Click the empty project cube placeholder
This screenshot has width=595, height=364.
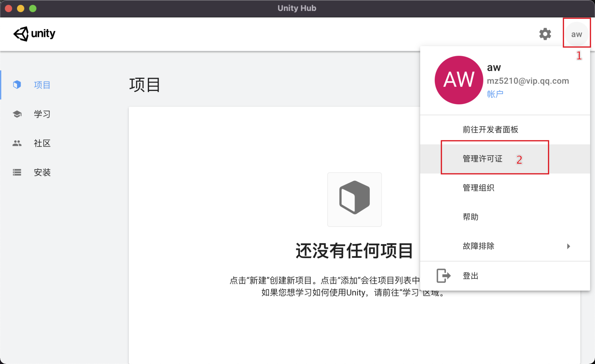click(x=355, y=199)
